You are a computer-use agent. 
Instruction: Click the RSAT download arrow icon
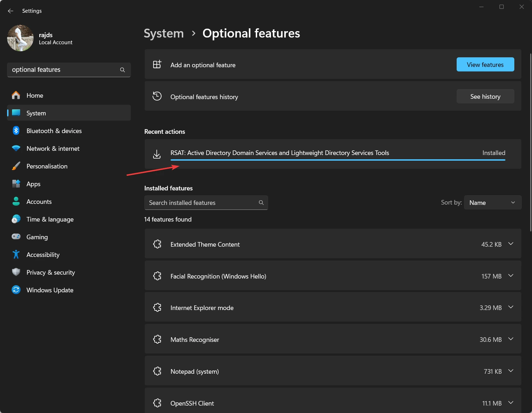click(x=157, y=154)
